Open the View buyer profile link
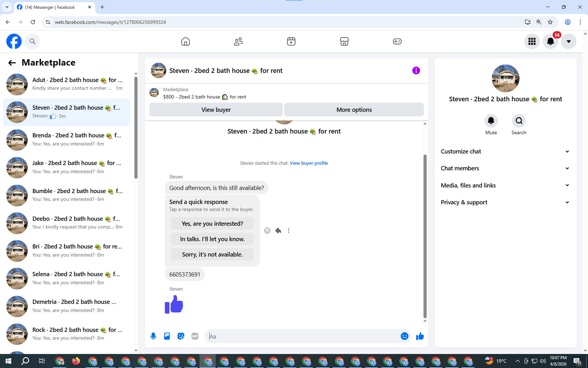The height and width of the screenshot is (368, 588). [x=309, y=163]
